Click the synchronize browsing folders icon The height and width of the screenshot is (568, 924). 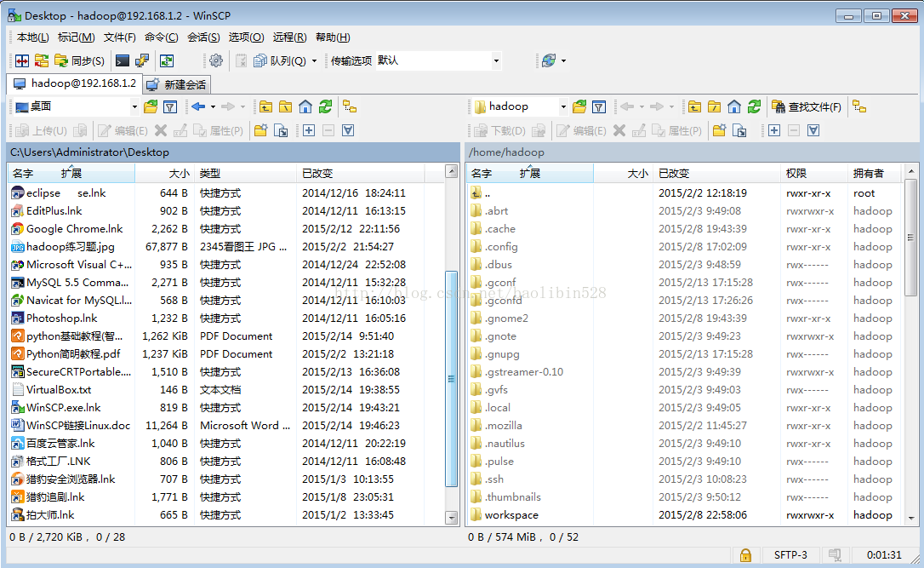[x=41, y=60]
